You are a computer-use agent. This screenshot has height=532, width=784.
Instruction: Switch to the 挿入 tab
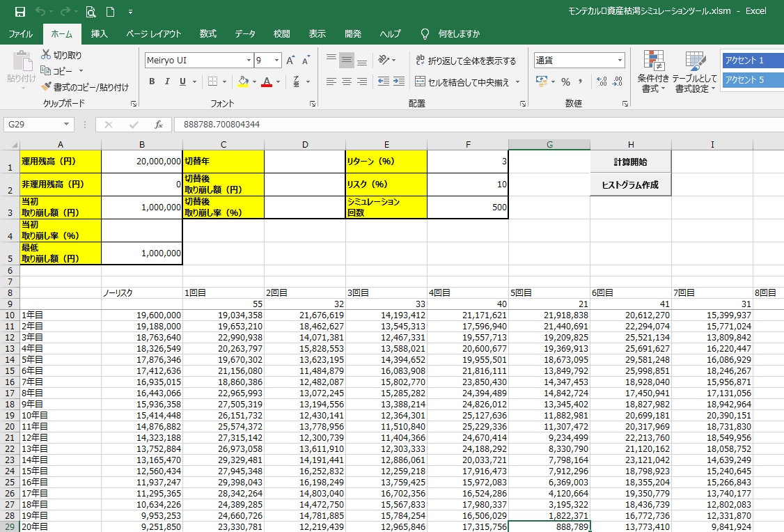[99, 33]
